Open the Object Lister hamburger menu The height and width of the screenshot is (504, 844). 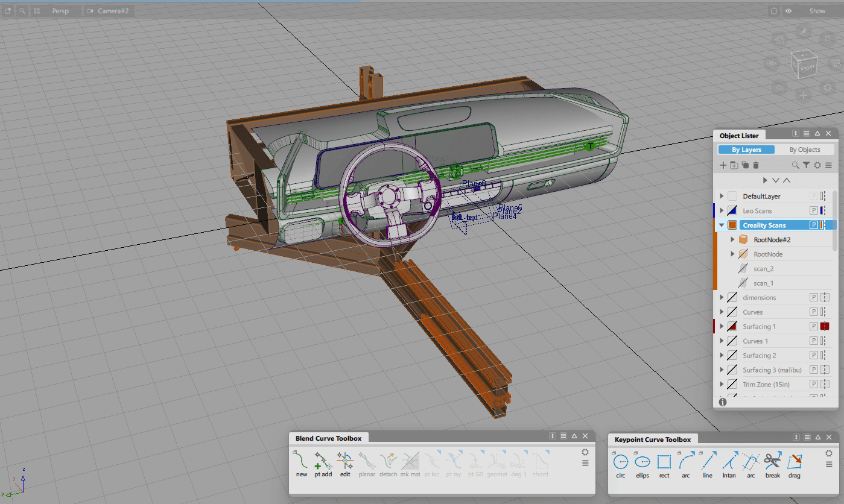click(x=828, y=165)
